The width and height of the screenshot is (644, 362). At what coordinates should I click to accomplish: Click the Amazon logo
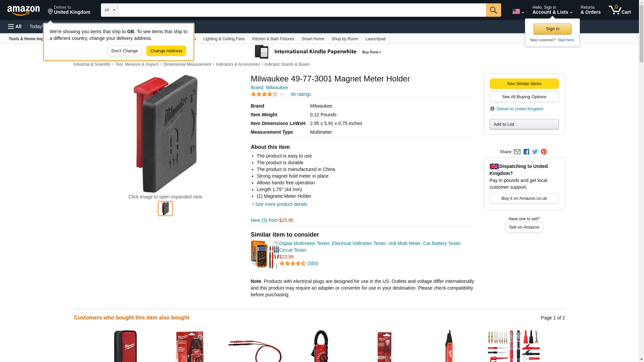(x=23, y=10)
